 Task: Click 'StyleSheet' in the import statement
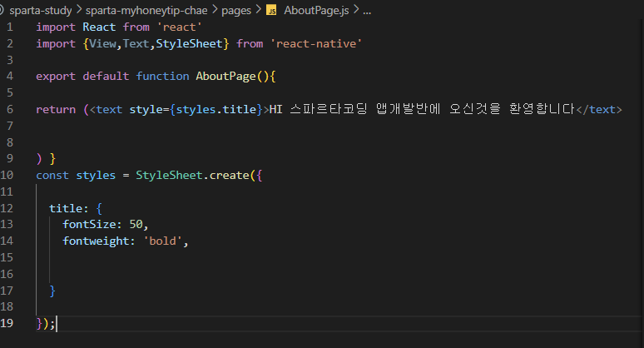point(189,43)
